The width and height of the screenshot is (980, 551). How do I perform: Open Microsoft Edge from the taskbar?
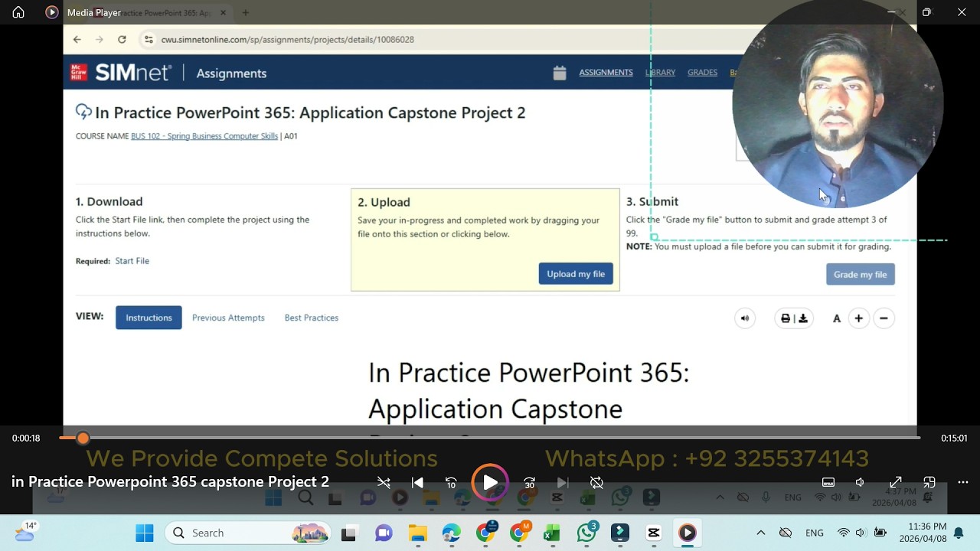coord(451,533)
